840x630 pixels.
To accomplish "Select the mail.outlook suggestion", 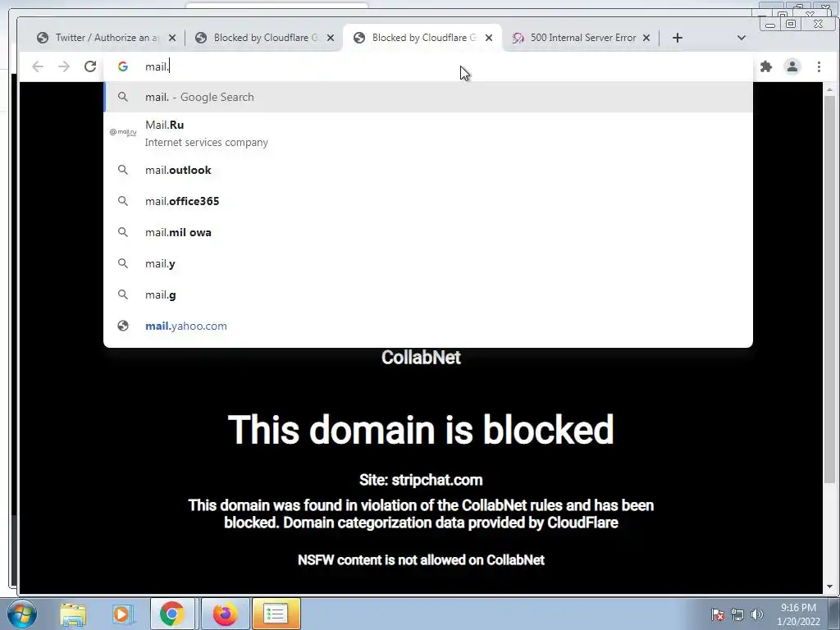I will coord(428,170).
